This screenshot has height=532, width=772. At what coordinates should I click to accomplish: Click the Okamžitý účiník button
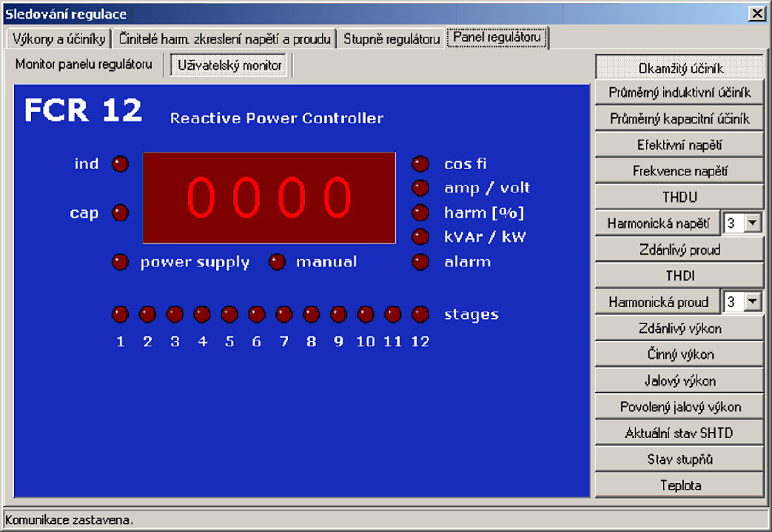[680, 68]
